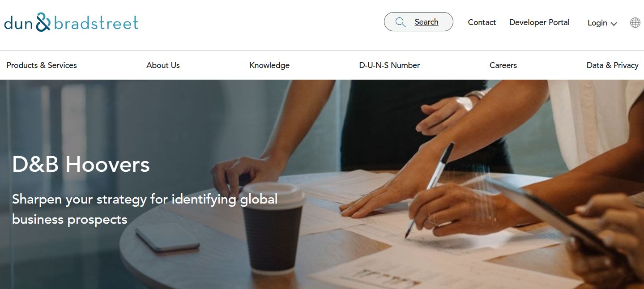The width and height of the screenshot is (644, 289).
Task: Click the coffee cup in hero image
Action: (x=273, y=228)
